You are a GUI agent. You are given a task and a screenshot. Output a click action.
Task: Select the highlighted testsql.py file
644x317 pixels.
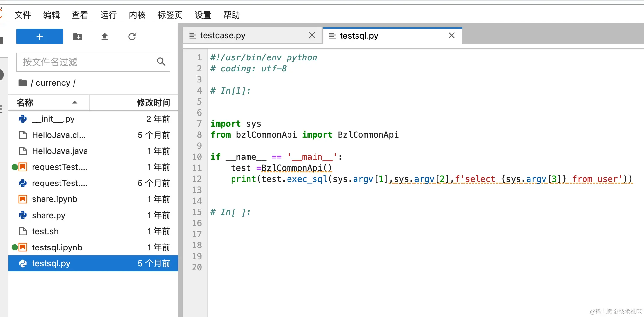coord(93,263)
